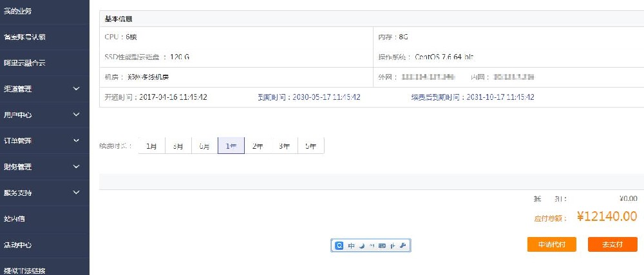Toggle the 中 Chinese/English input mode

351,245
